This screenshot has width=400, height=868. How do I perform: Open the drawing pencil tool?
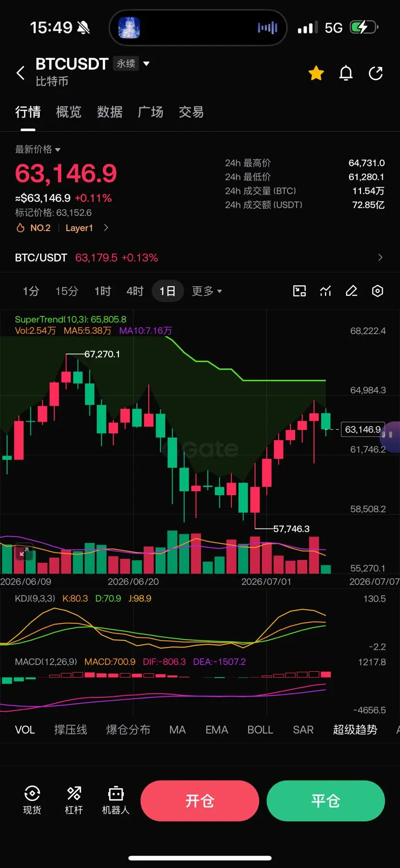coord(352,291)
